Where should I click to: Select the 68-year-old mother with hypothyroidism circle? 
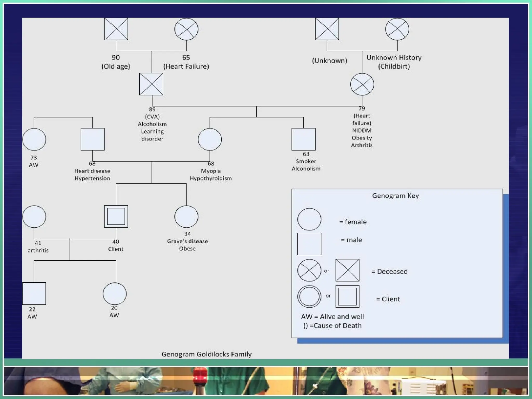click(210, 139)
